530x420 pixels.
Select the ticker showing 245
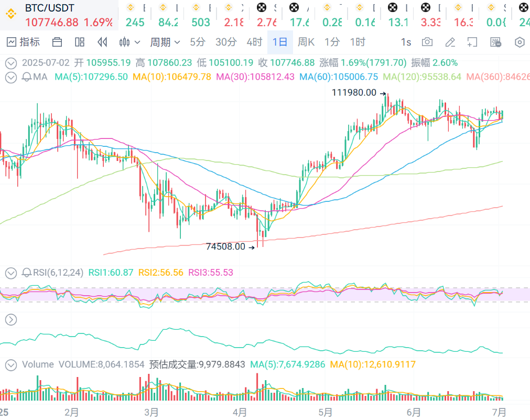[x=135, y=15]
